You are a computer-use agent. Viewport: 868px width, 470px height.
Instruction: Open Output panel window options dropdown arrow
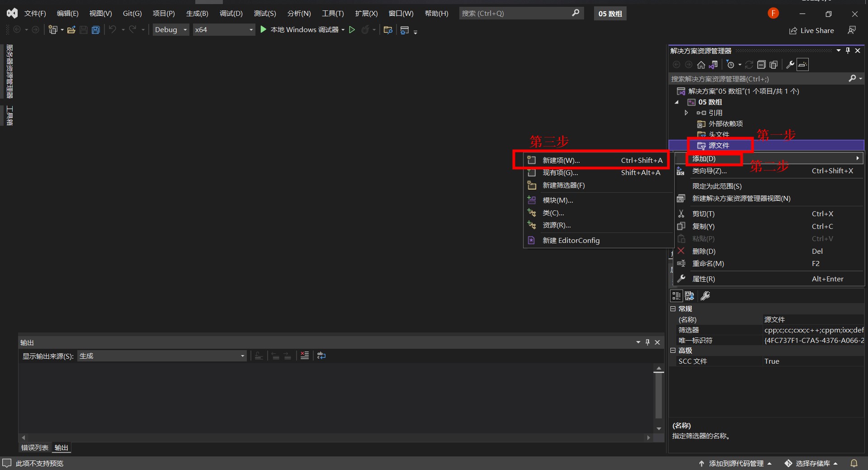point(638,342)
